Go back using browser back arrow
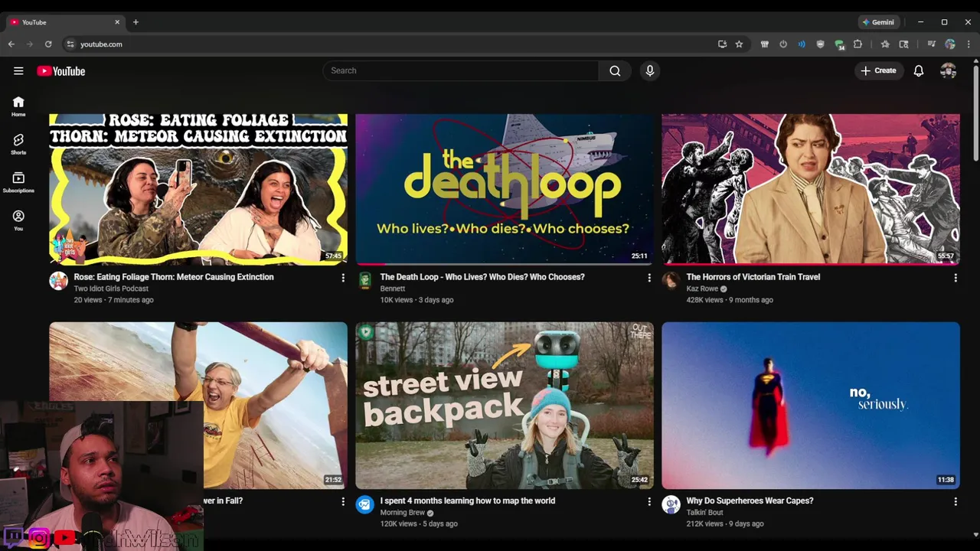 [x=11, y=44]
